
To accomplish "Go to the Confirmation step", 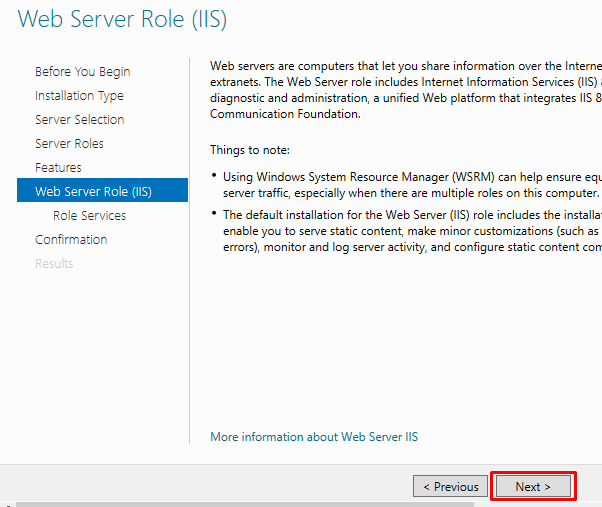I will (x=71, y=239).
